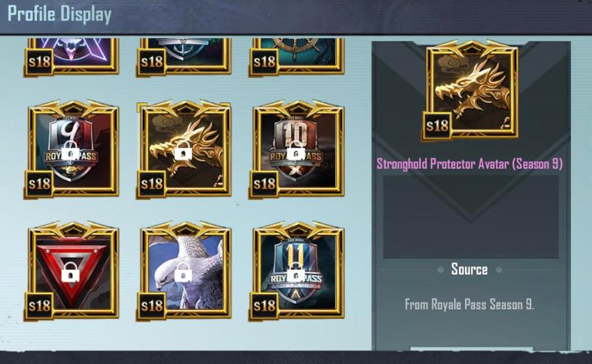The image size is (592, 364).
Task: Click the Source section heading
Action: pyautogui.click(x=469, y=269)
